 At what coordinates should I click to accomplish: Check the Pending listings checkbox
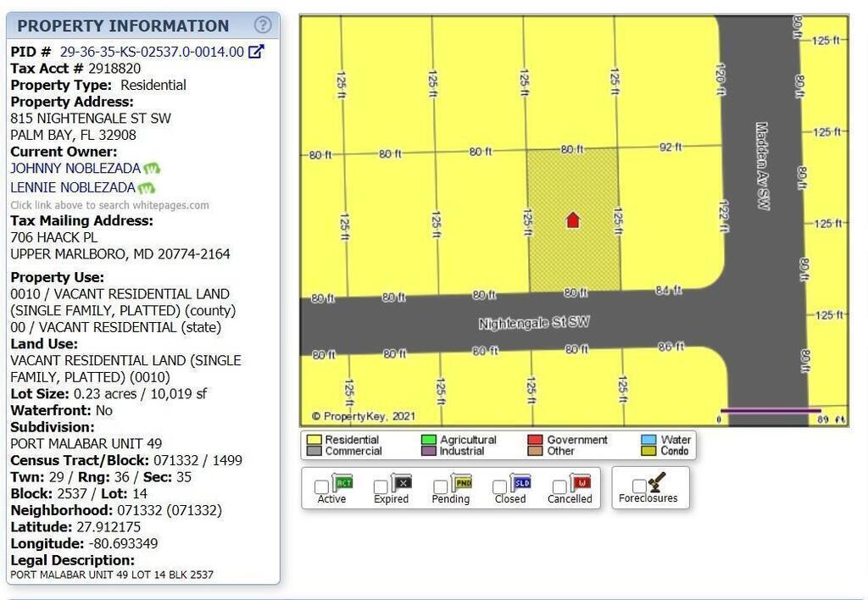pos(440,487)
